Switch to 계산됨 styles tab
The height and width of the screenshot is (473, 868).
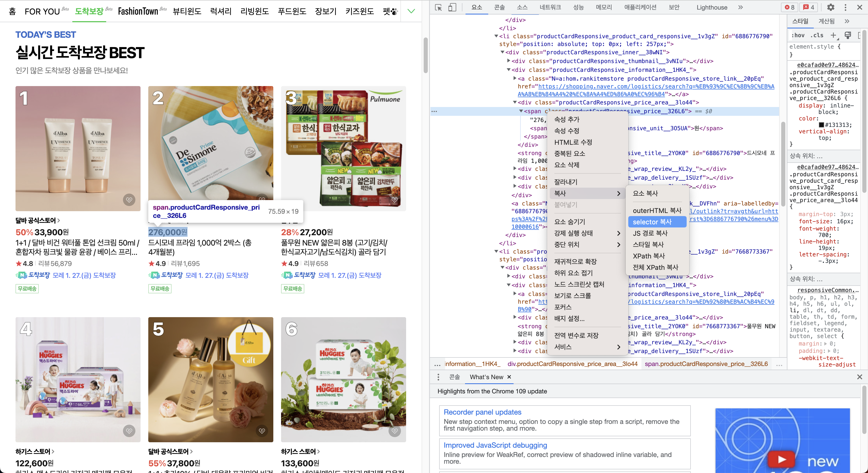(x=827, y=21)
